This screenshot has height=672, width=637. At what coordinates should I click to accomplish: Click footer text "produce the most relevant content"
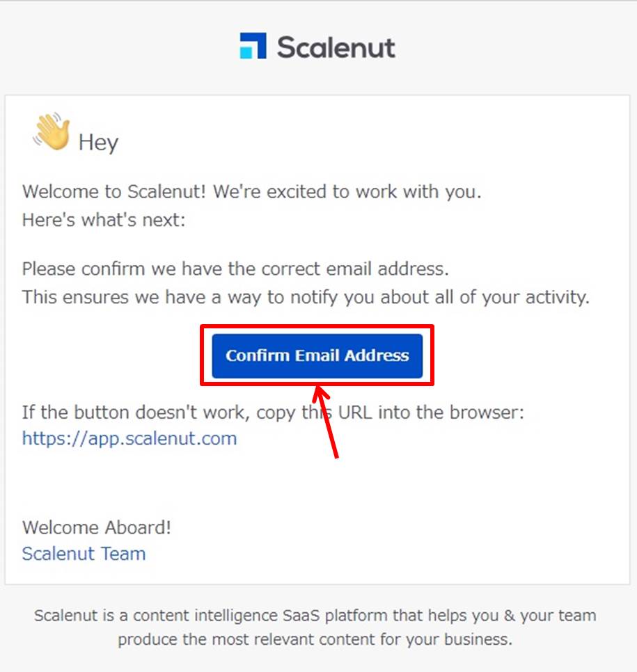(x=315, y=639)
